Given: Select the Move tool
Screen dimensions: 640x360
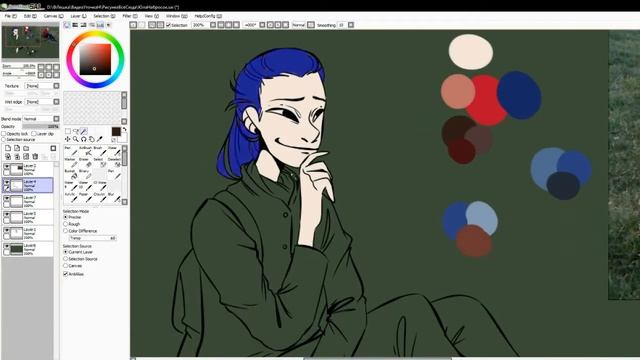Looking at the screenshot, I should click(x=68, y=139).
